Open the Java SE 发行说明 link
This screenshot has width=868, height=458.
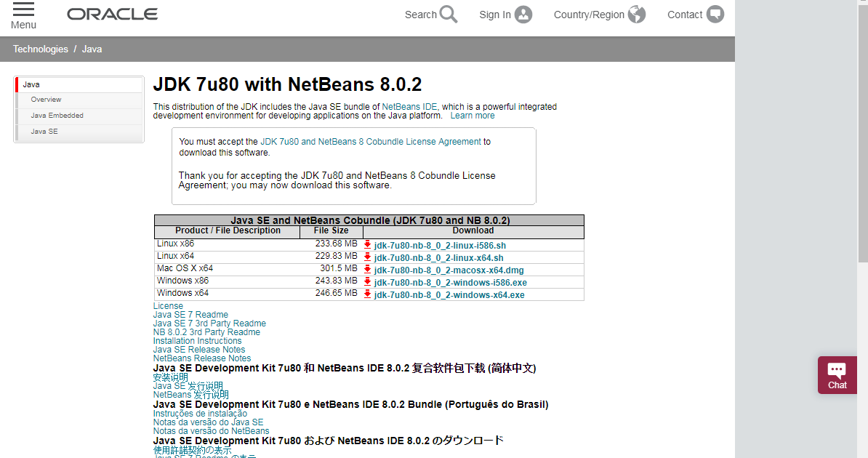188,386
